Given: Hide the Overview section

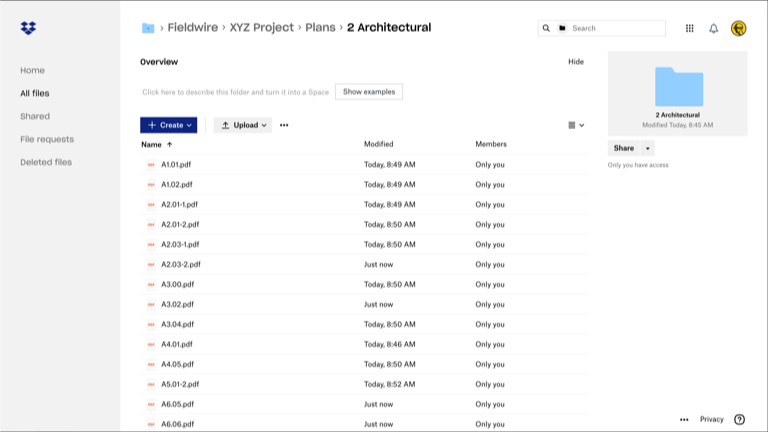Looking at the screenshot, I should click(576, 62).
